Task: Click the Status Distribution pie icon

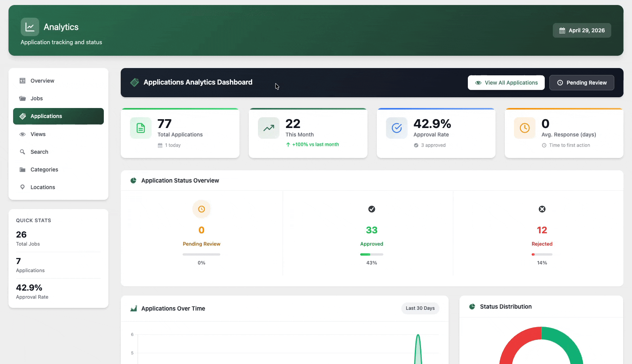Action: click(x=472, y=307)
